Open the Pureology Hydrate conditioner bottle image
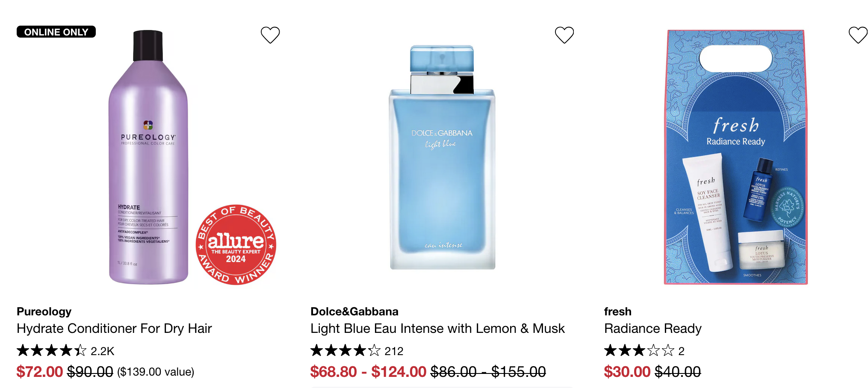Screen dimensions: 868x388 coord(148,157)
